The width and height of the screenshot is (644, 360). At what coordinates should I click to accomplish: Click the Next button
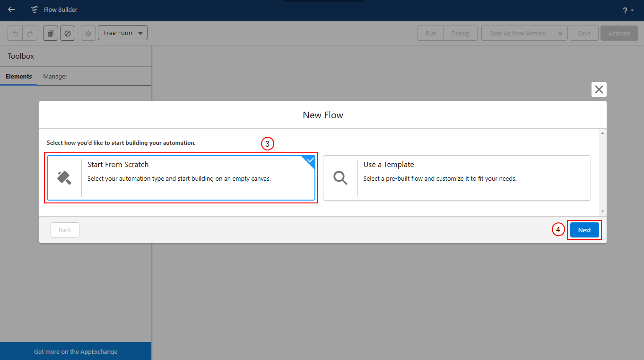(584, 230)
